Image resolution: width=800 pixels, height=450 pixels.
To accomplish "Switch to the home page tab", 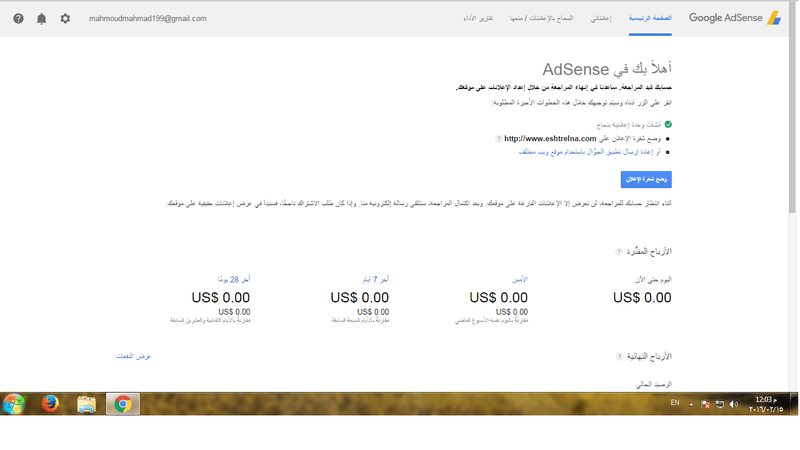I will 649,18.
